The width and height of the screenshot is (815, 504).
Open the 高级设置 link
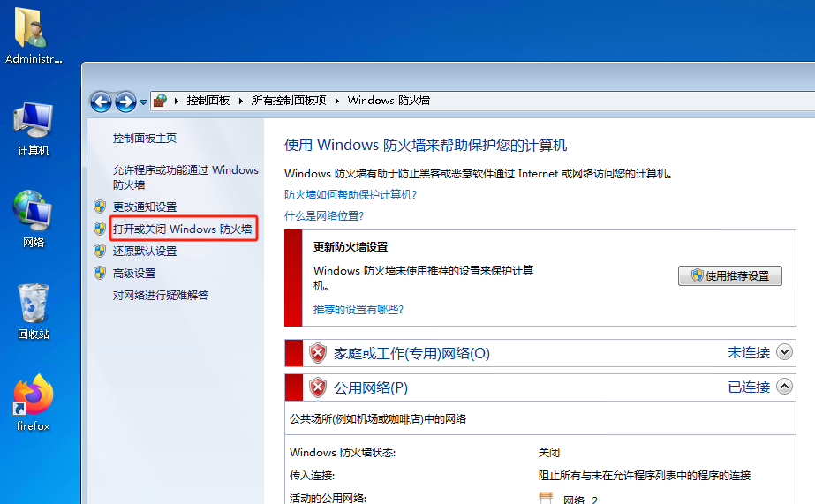[134, 274]
